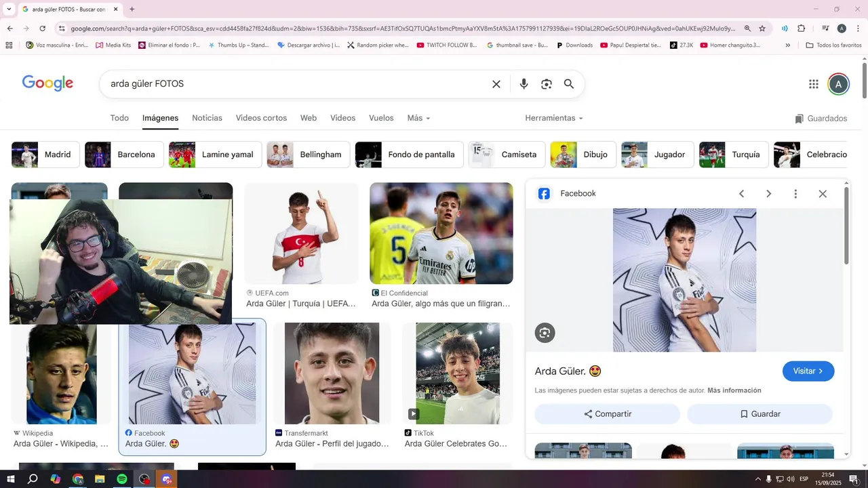Open the Google account avatar

(x=839, y=84)
